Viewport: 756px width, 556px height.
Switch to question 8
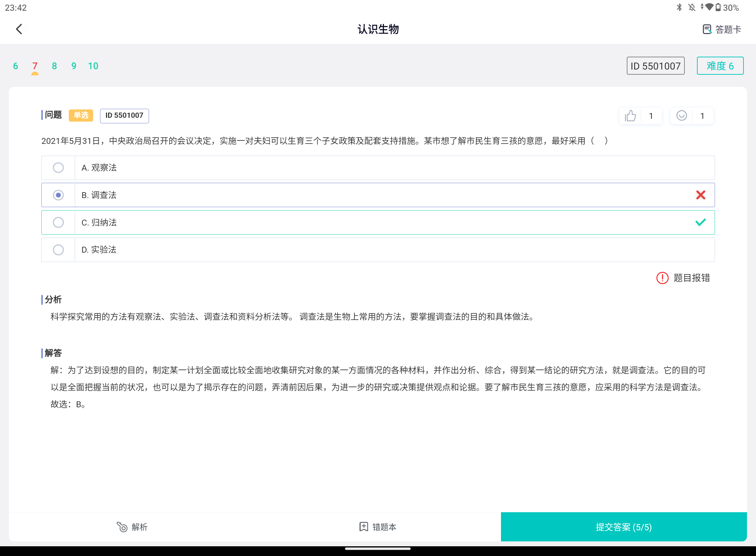(x=54, y=66)
